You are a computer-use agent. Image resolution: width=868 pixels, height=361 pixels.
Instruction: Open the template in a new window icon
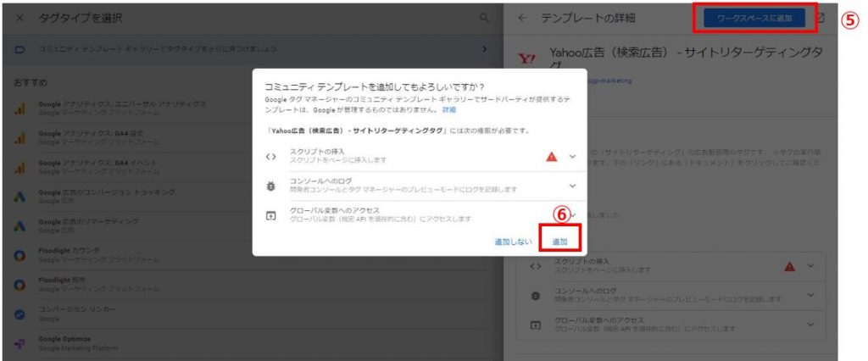click(821, 19)
